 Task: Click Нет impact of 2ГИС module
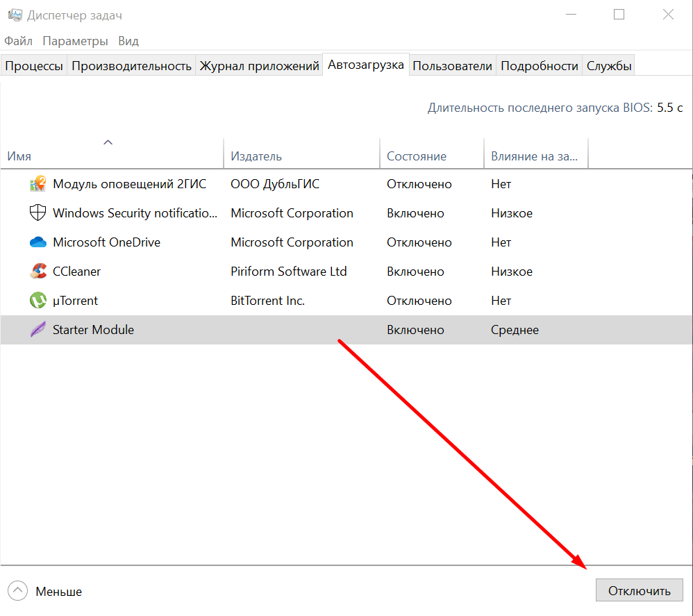click(x=501, y=184)
